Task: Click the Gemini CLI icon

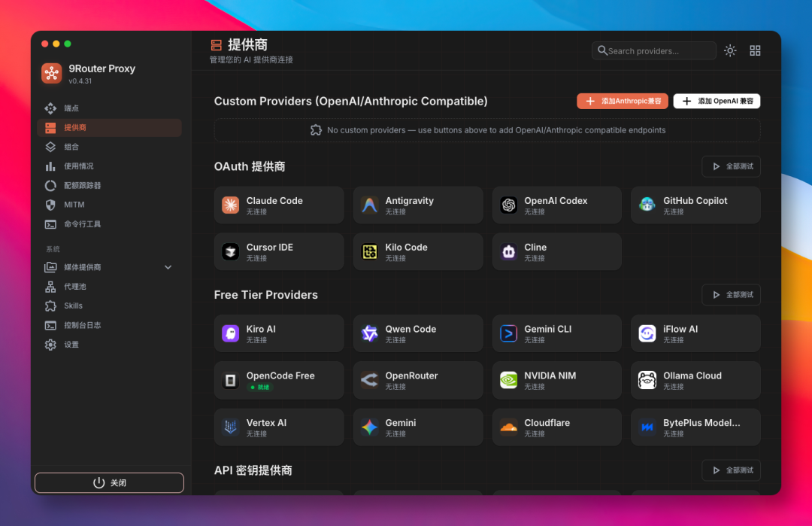Action: click(508, 334)
